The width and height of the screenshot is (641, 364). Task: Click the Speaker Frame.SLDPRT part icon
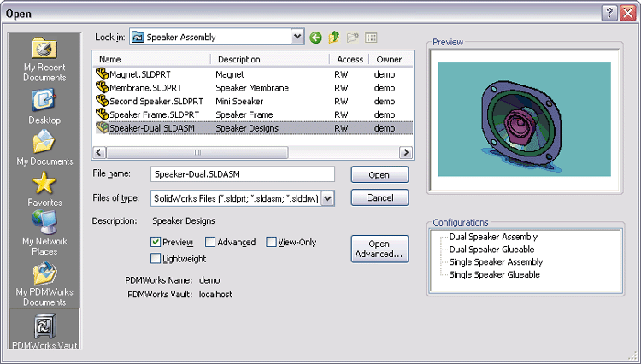click(102, 114)
